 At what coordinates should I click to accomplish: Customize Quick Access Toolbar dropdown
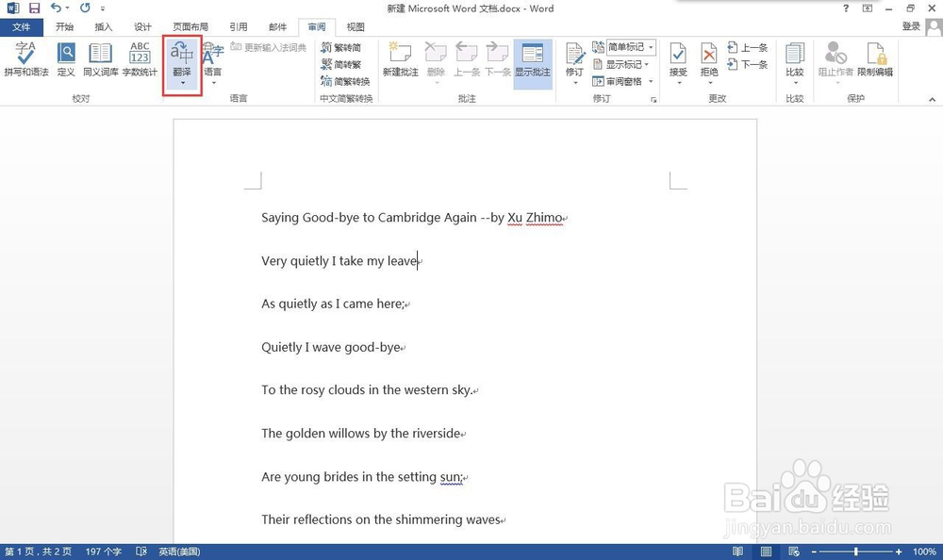coord(103,8)
